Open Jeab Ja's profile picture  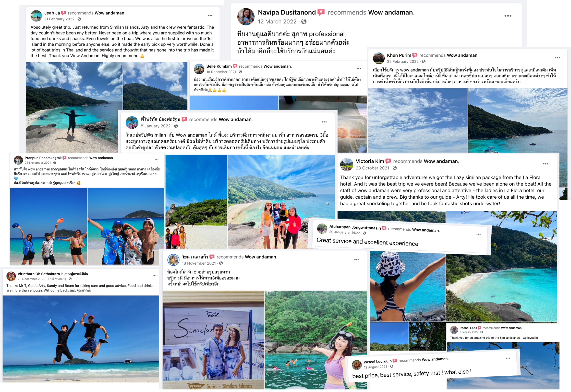pyautogui.click(x=36, y=16)
